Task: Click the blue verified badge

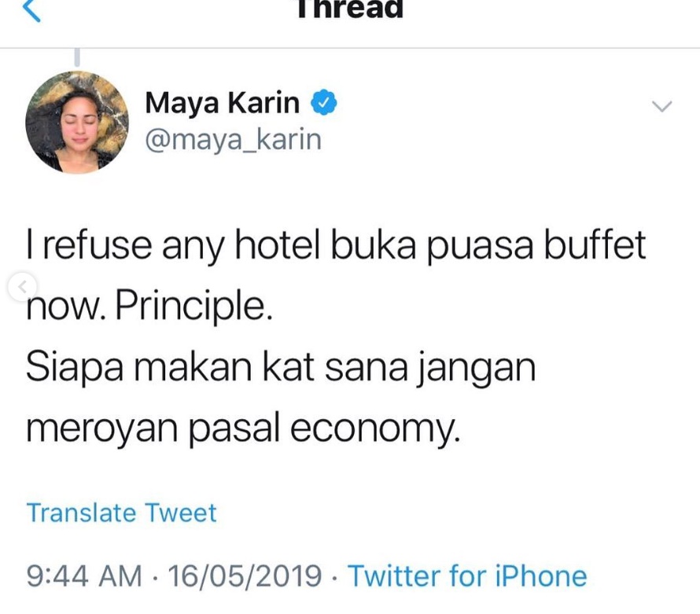Action: click(324, 103)
